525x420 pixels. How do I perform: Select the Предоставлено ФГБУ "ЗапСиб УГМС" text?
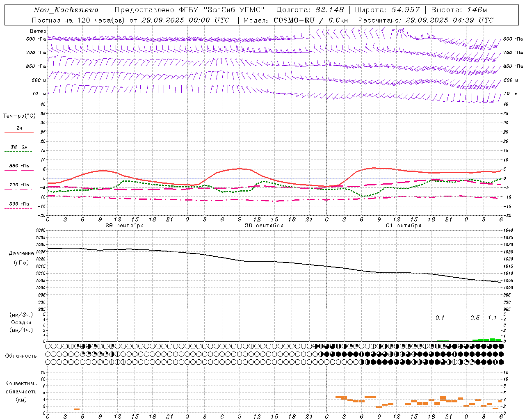189,10
